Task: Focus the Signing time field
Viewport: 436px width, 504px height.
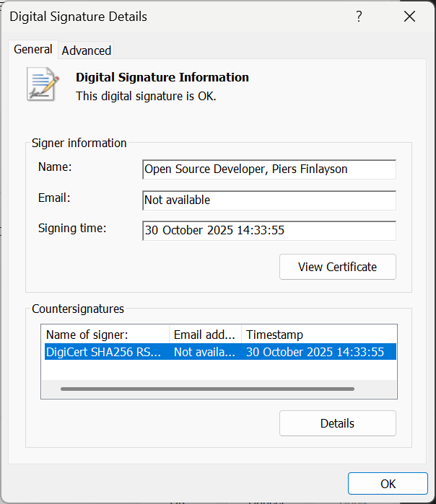Action: [x=269, y=231]
